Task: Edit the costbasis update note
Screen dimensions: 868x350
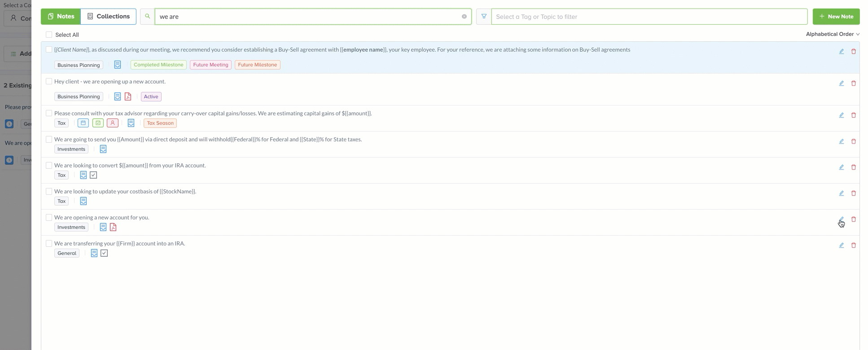Action: coord(842,193)
